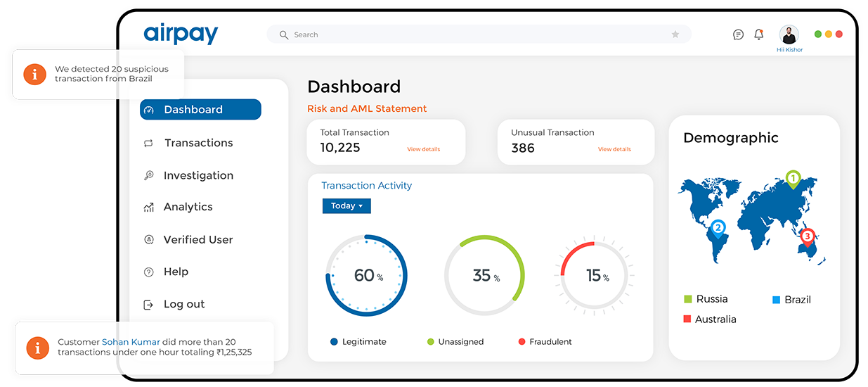The width and height of the screenshot is (868, 387).
Task: Select the Dashboard menu item
Action: [200, 110]
